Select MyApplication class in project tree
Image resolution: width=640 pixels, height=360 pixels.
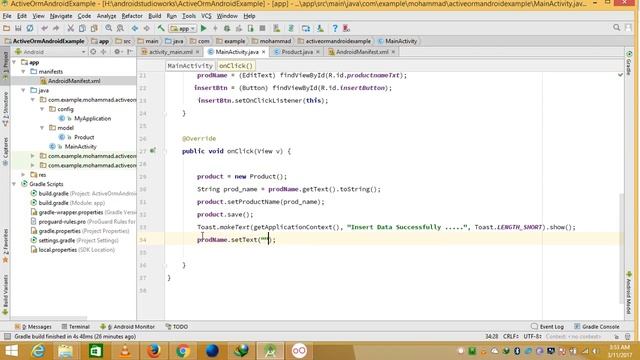point(92,118)
